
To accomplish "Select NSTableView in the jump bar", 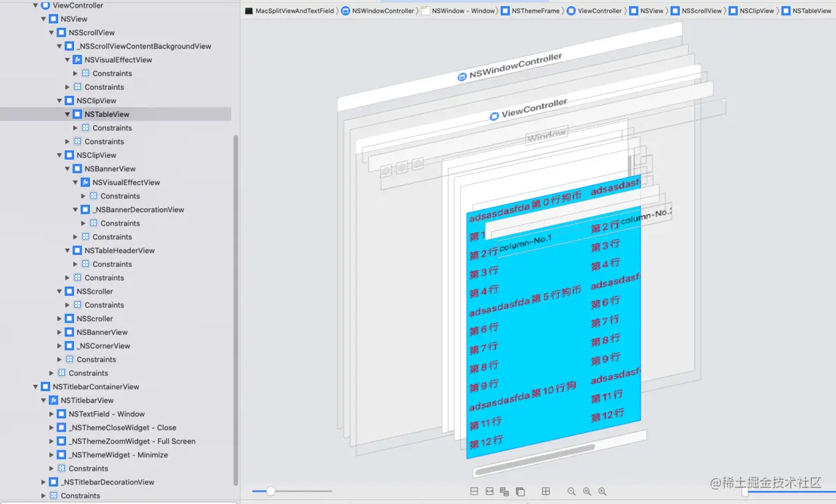I will tap(812, 11).
